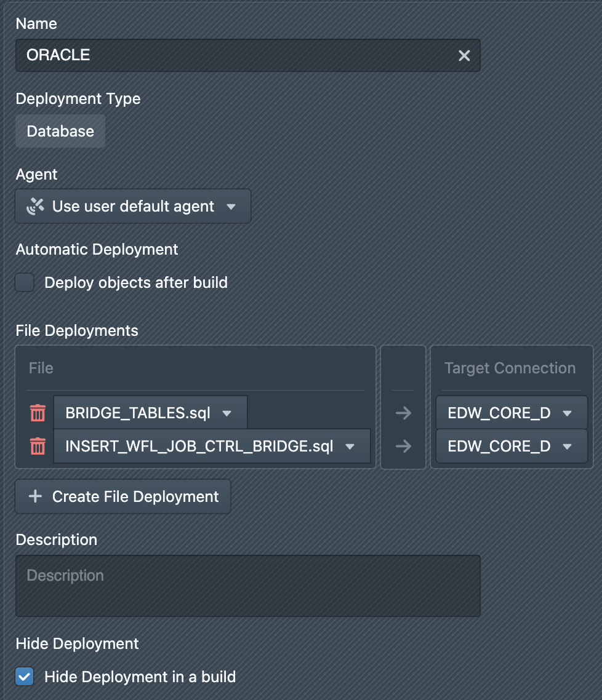Click the File column header

point(41,368)
